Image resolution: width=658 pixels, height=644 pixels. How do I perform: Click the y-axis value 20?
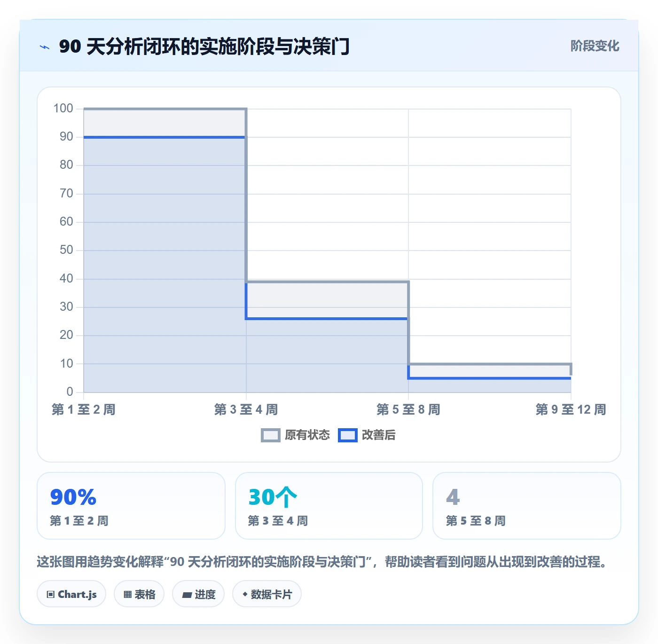(x=66, y=335)
